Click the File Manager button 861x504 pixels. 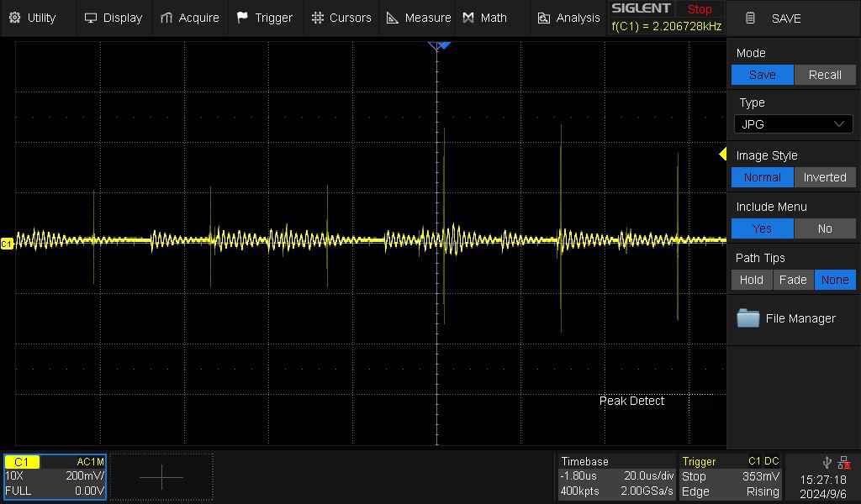pyautogui.click(x=794, y=318)
